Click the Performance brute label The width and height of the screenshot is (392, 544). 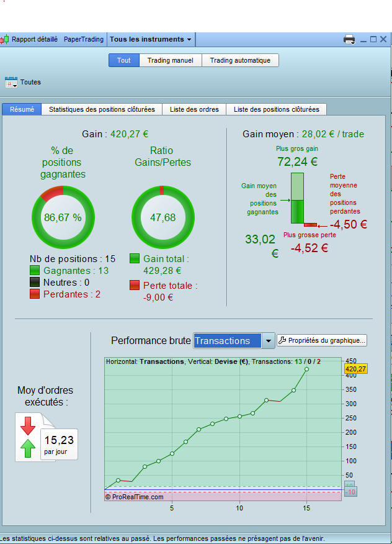point(151,341)
